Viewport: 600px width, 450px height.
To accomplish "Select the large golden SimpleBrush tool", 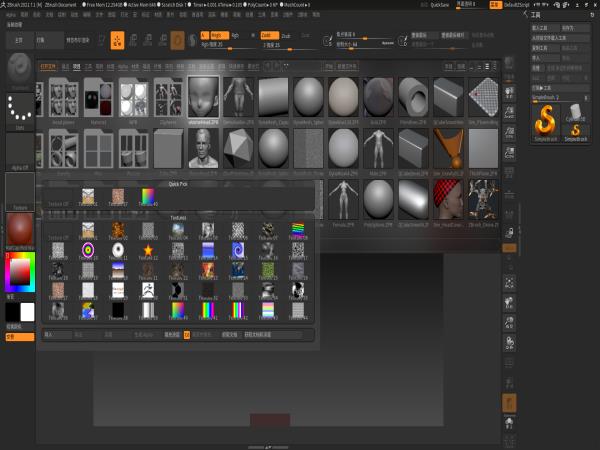I will pos(546,122).
